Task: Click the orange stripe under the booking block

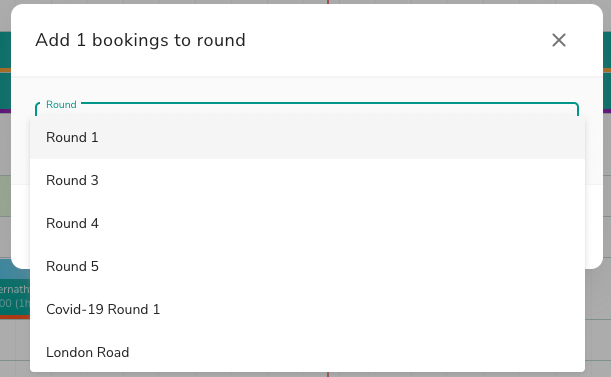Action: [15, 317]
